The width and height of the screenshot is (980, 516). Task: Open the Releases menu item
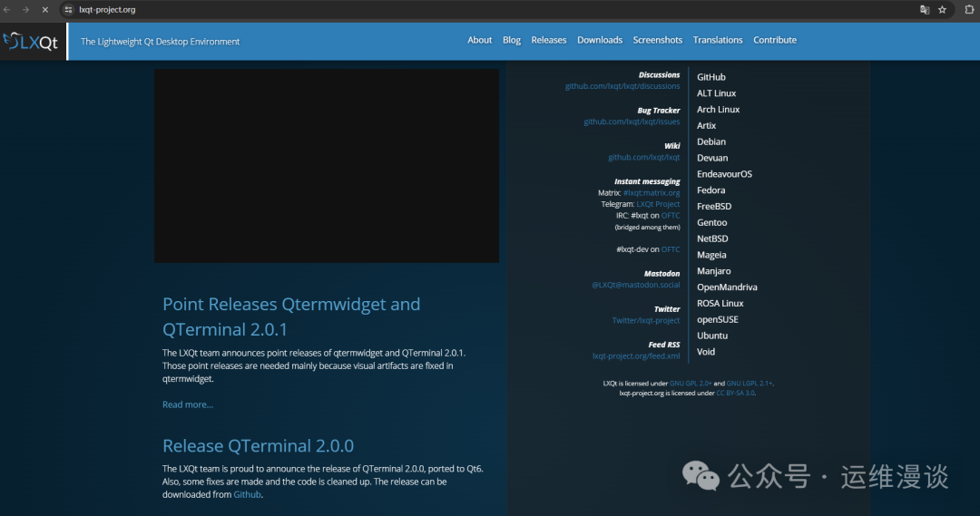pyautogui.click(x=549, y=40)
